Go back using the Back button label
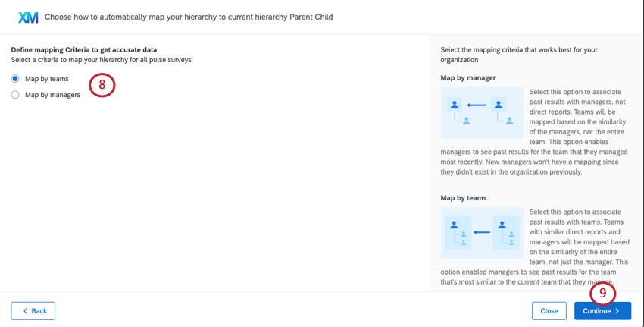 pyautogui.click(x=39, y=311)
